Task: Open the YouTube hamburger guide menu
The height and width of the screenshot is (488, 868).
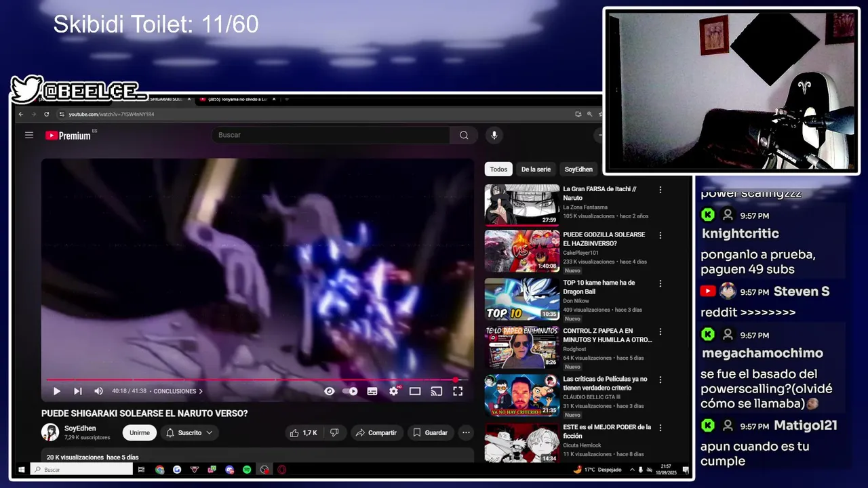Action: (x=29, y=135)
